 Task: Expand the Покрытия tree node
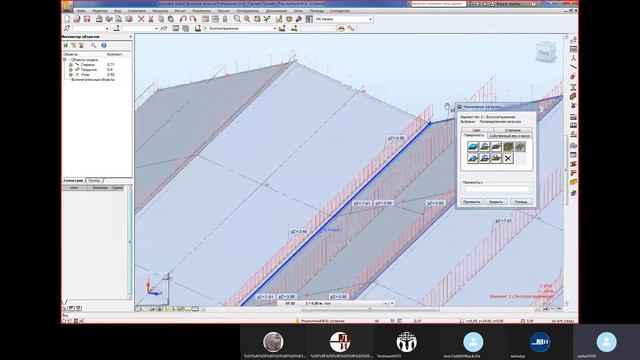71,70
